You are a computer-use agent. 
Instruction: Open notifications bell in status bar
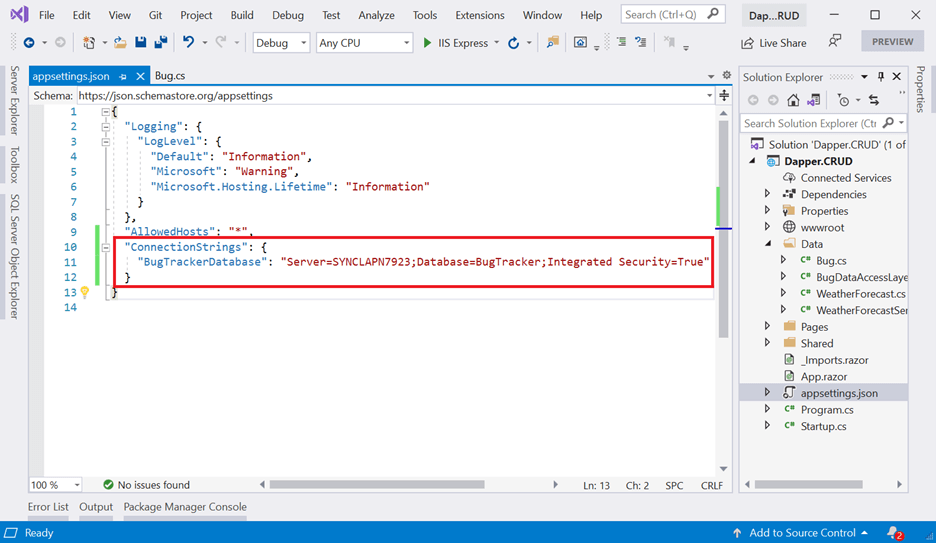pos(895,533)
